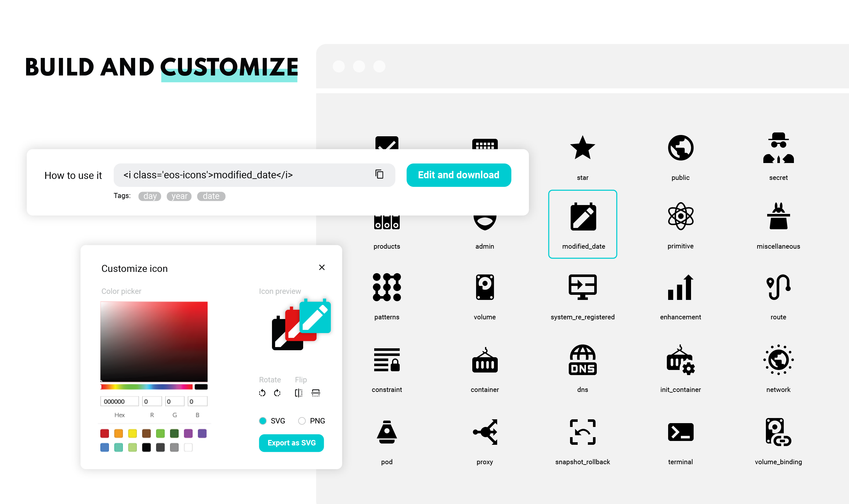Toggle PNG export format
849x504 pixels.
click(x=301, y=420)
